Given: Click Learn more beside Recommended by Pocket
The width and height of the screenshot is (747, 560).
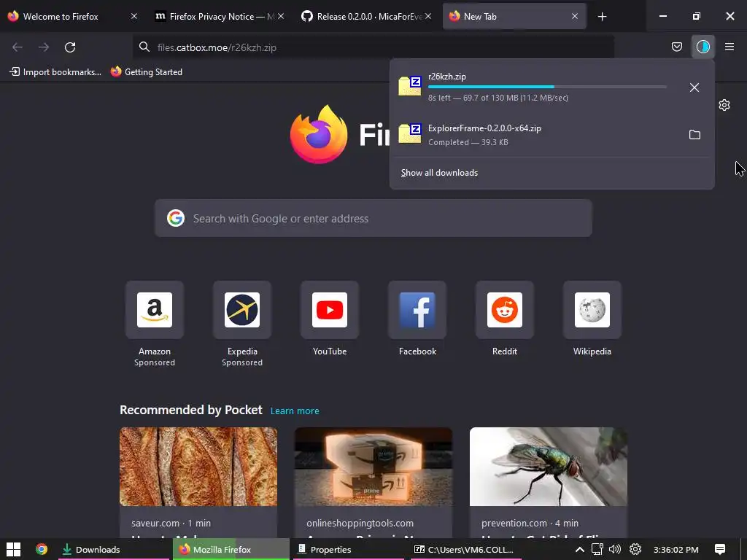Looking at the screenshot, I should (295, 411).
